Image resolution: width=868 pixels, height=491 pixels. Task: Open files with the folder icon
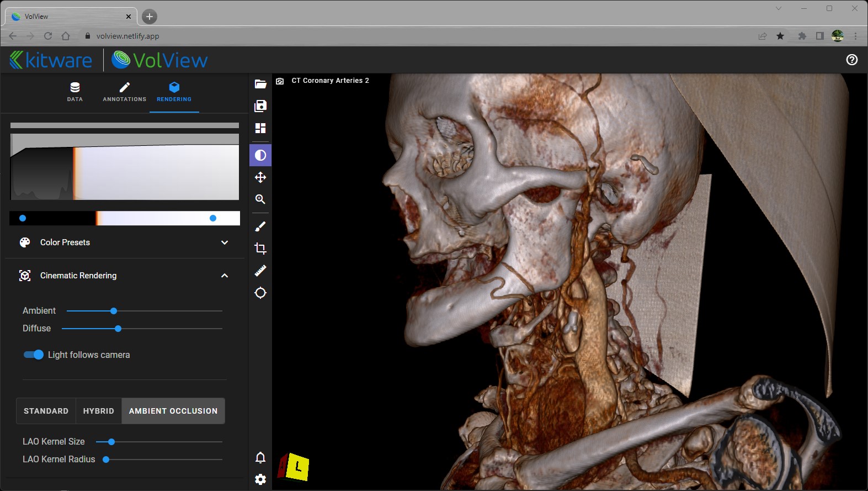260,84
